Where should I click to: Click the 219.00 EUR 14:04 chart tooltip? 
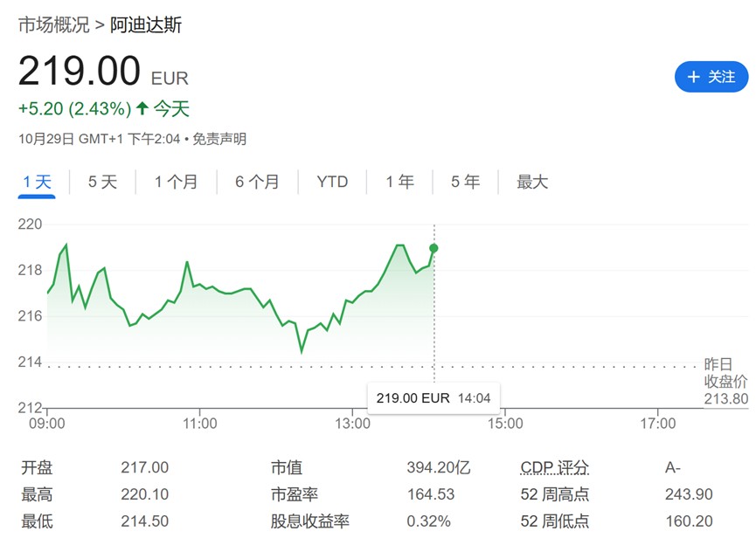tap(433, 397)
